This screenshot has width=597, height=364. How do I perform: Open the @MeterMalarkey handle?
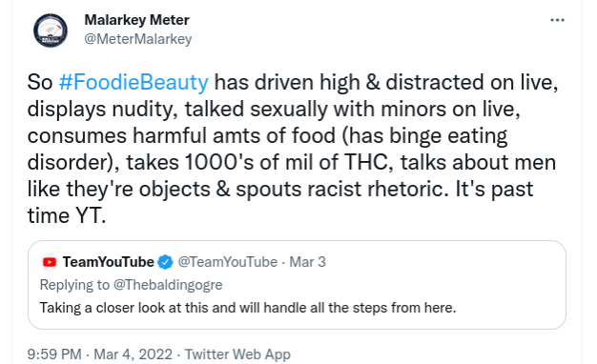tap(138, 39)
